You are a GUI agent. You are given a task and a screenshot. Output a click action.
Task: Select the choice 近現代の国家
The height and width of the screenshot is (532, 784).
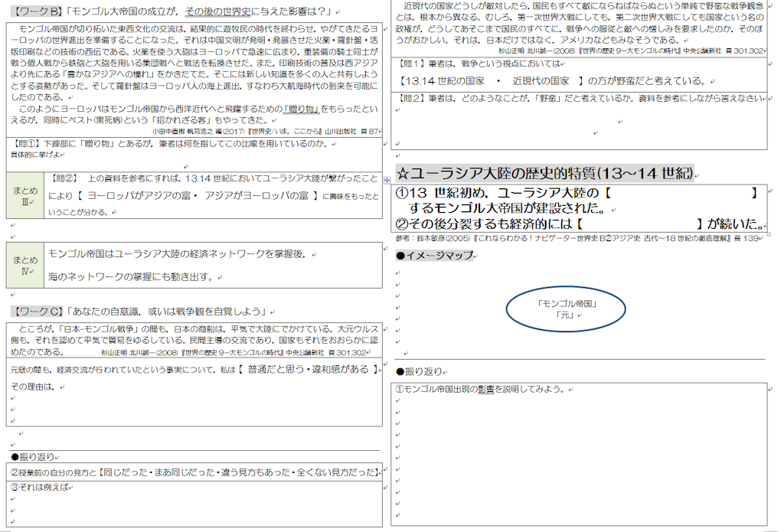[x=541, y=81]
